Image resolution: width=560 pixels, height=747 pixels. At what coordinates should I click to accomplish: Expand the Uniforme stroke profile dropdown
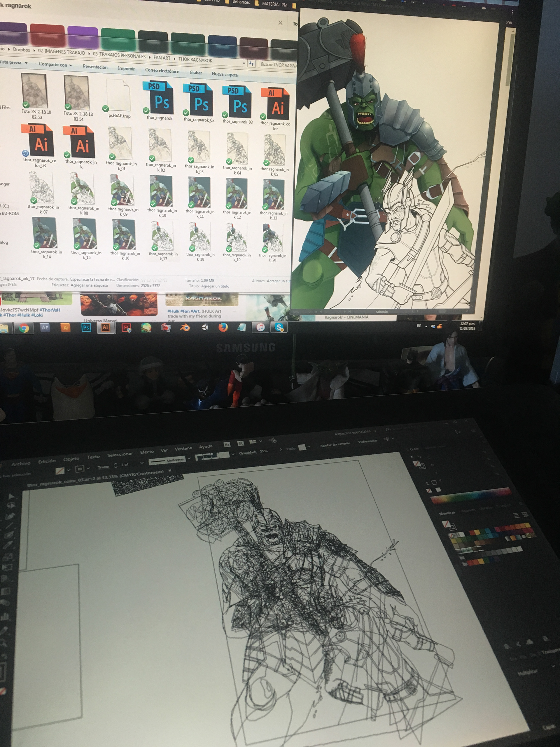pos(189,458)
